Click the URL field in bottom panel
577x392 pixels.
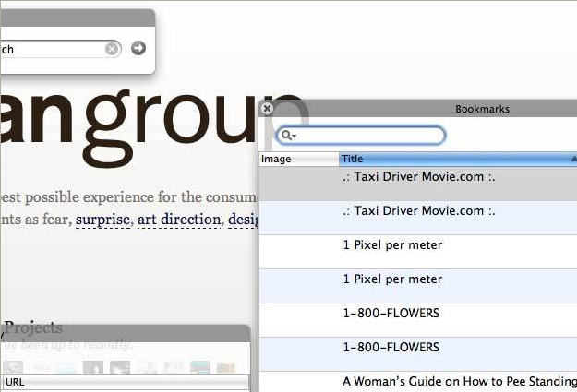(126, 382)
